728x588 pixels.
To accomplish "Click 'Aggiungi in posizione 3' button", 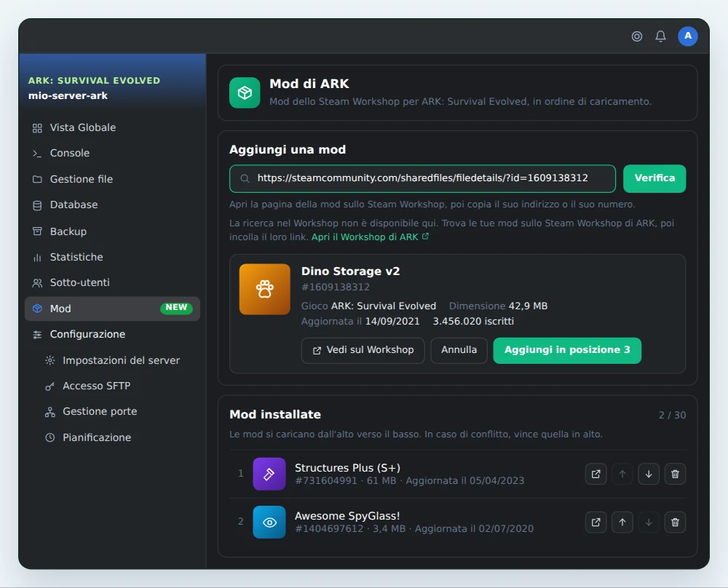I will (567, 350).
